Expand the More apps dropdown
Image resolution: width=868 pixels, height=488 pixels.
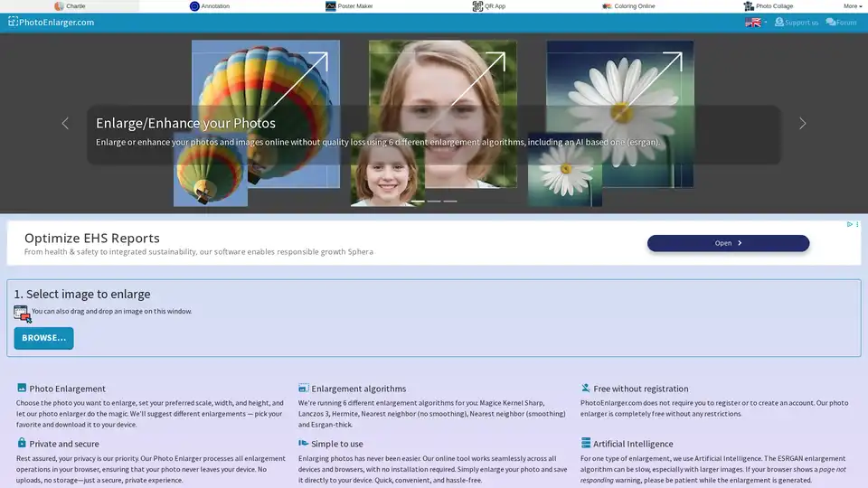[852, 5]
